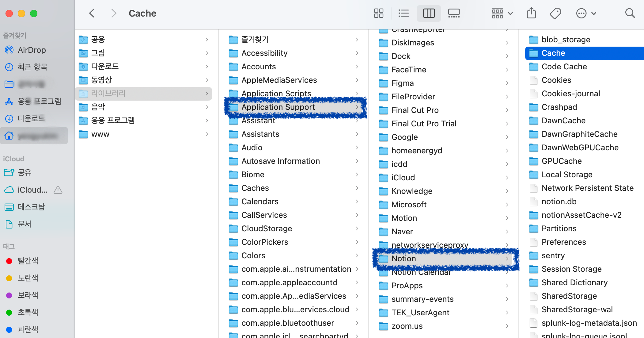The image size is (644, 338).
Task: Select the notion.db file
Action: [559, 202]
